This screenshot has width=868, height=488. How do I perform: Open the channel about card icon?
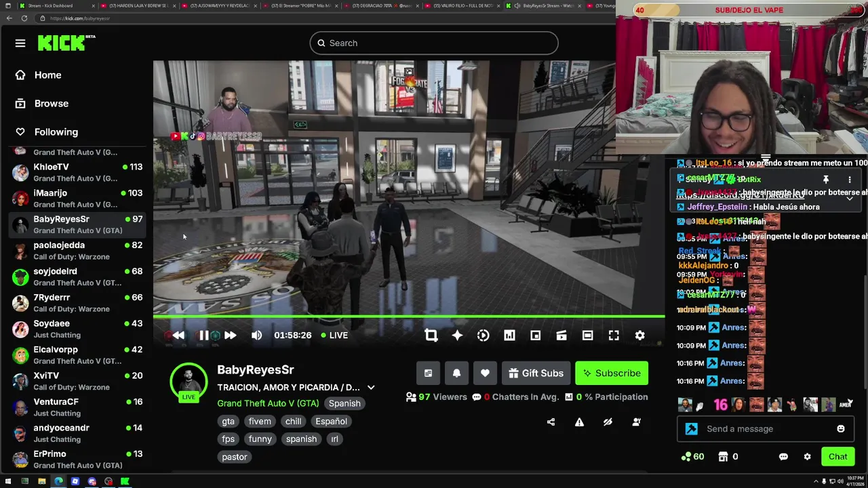pyautogui.click(x=428, y=373)
